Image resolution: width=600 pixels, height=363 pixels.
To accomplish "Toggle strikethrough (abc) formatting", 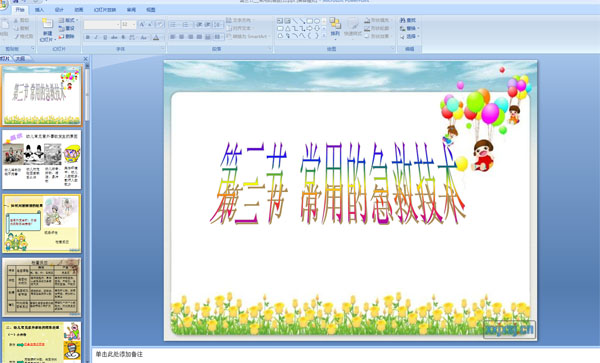I will (x=114, y=37).
